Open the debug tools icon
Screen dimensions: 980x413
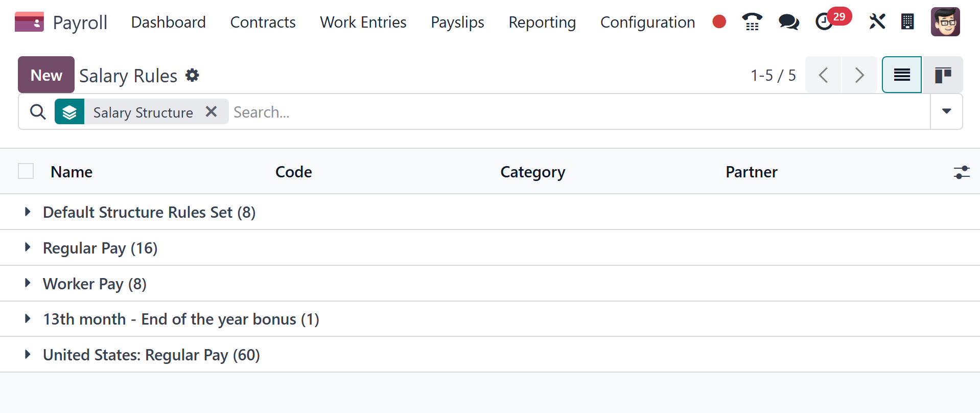(x=877, y=21)
